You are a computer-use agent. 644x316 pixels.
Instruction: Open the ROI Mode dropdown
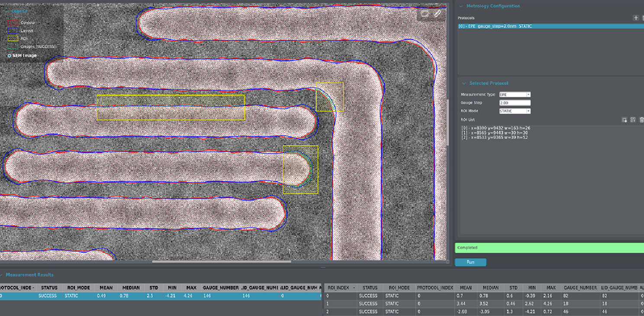coord(515,111)
